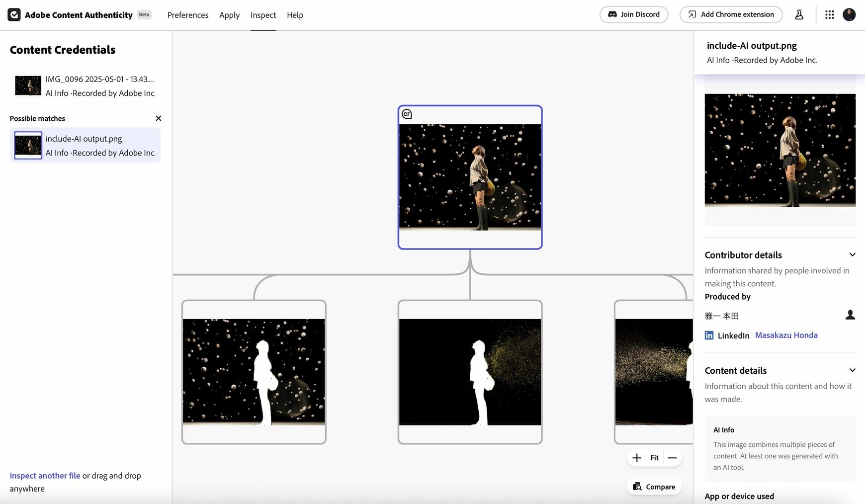
Task: Click the Adobe Content Authenticity logo icon
Action: point(14,15)
